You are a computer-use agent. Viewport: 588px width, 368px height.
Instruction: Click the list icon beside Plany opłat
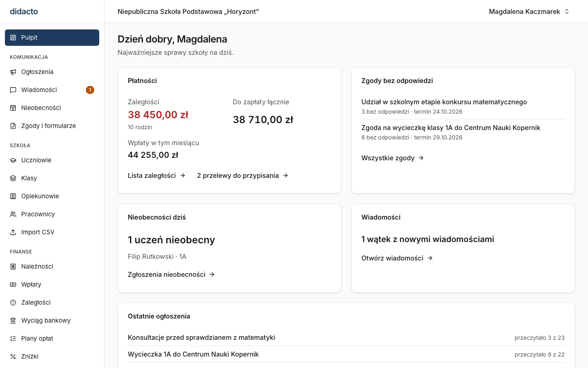coord(13,339)
